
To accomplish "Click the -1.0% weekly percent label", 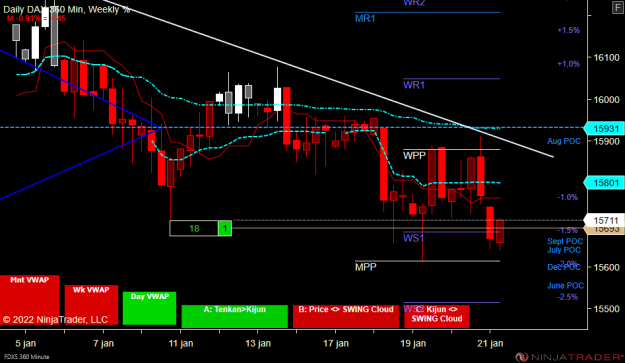I will (568, 197).
